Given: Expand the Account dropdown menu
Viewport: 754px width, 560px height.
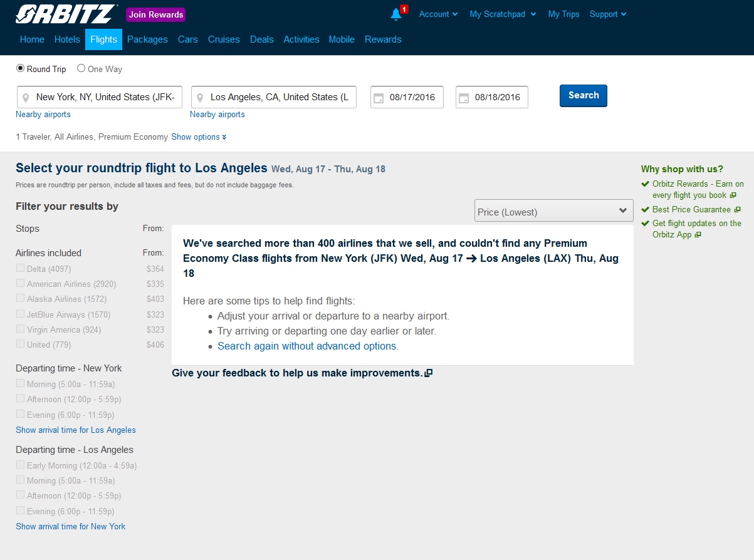Looking at the screenshot, I should point(438,14).
